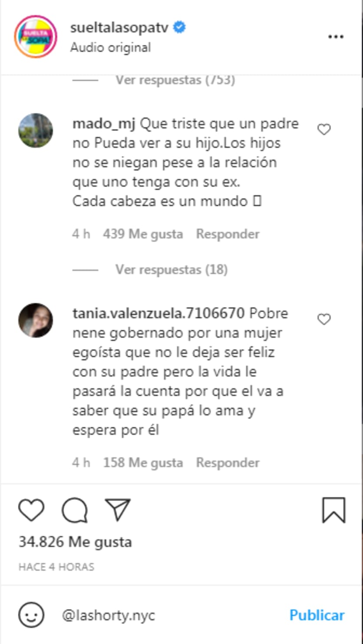This screenshot has height=644, width=363.
Task: Click Publicar to post the comment
Action: pyautogui.click(x=317, y=615)
